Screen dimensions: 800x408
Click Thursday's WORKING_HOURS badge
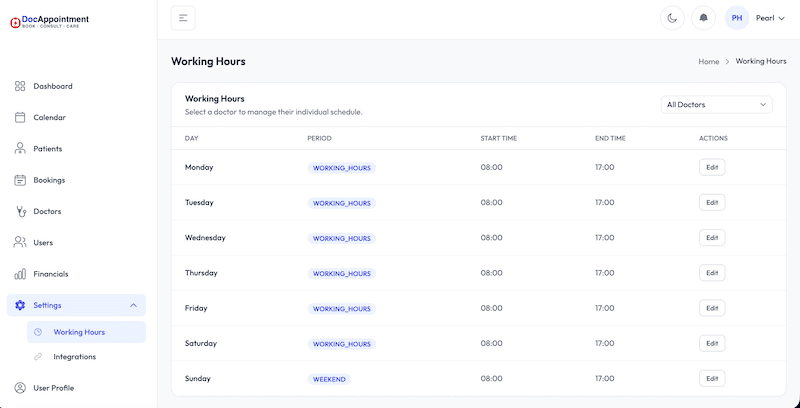click(342, 273)
